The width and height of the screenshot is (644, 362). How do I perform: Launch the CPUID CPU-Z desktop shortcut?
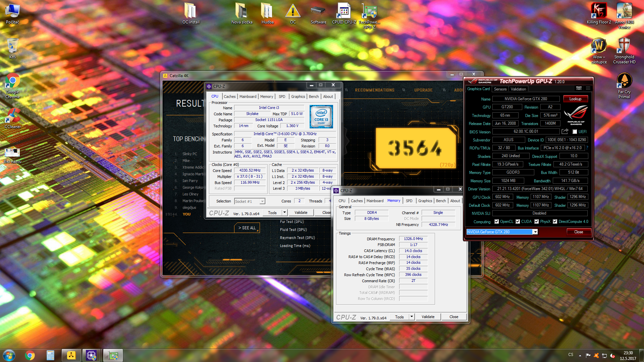[344, 14]
